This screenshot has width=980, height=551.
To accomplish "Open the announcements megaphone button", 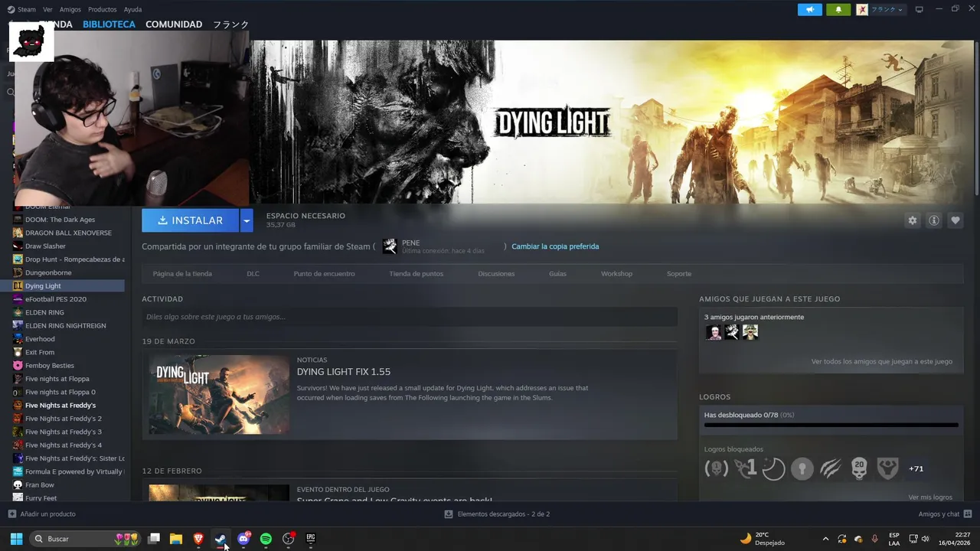I will click(x=809, y=9).
